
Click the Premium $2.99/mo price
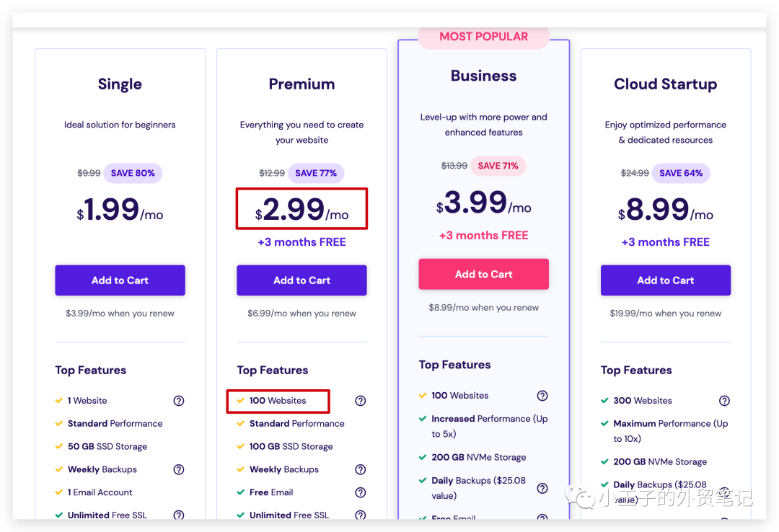302,210
